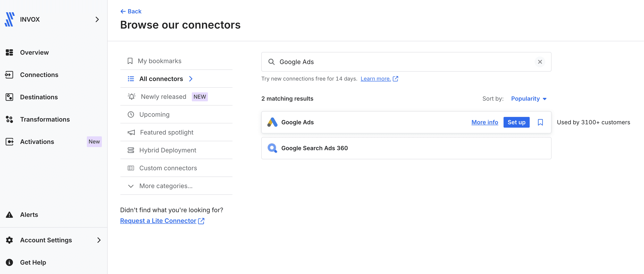Bookmark the Google Ads connector
Image resolution: width=644 pixels, height=274 pixels.
pos(540,122)
